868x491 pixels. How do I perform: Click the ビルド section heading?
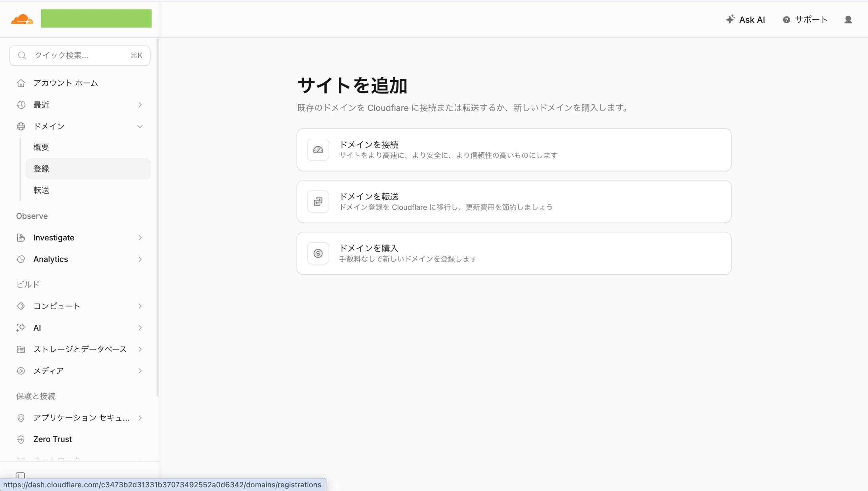(x=28, y=284)
